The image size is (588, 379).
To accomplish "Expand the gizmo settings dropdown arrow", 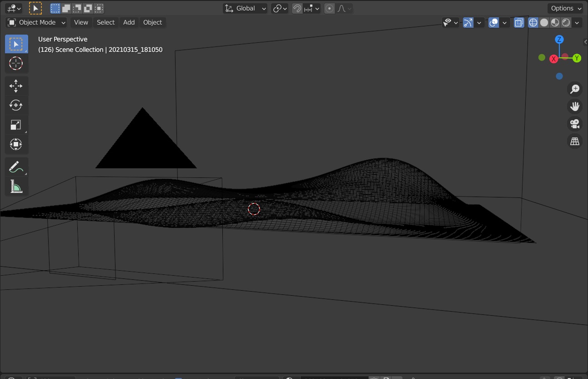I will pyautogui.click(x=479, y=22).
